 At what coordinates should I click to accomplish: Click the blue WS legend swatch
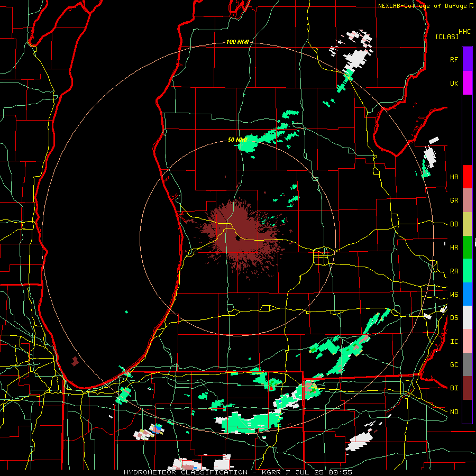click(467, 294)
